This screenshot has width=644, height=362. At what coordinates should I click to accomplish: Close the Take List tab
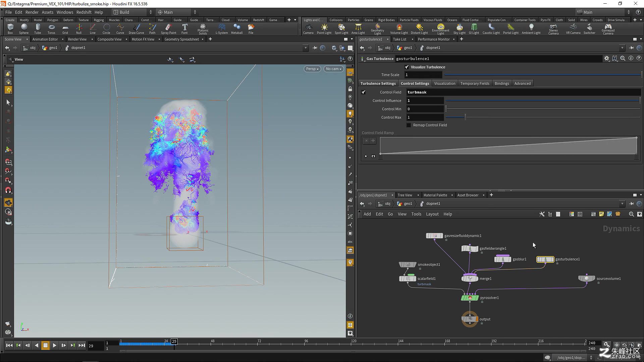(412, 39)
